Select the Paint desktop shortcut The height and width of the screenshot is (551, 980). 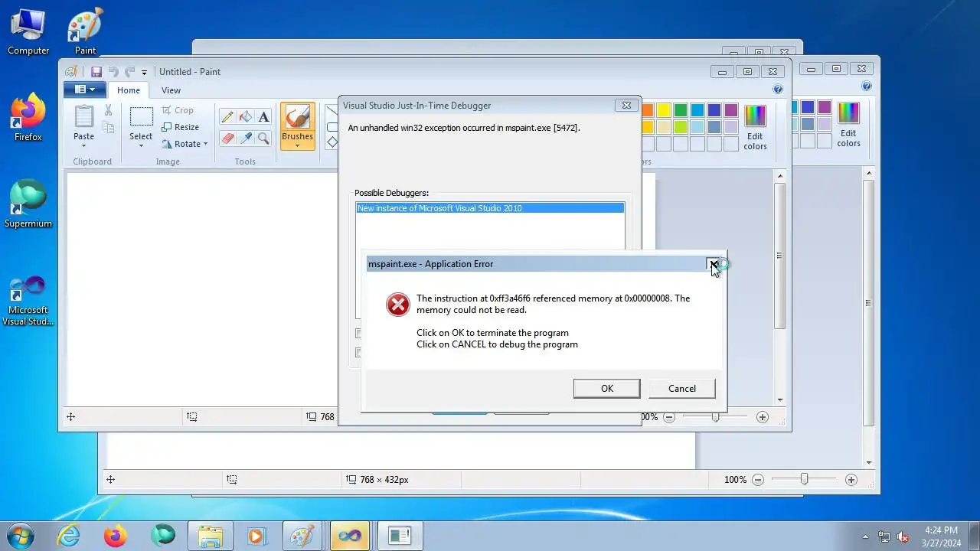[x=85, y=32]
